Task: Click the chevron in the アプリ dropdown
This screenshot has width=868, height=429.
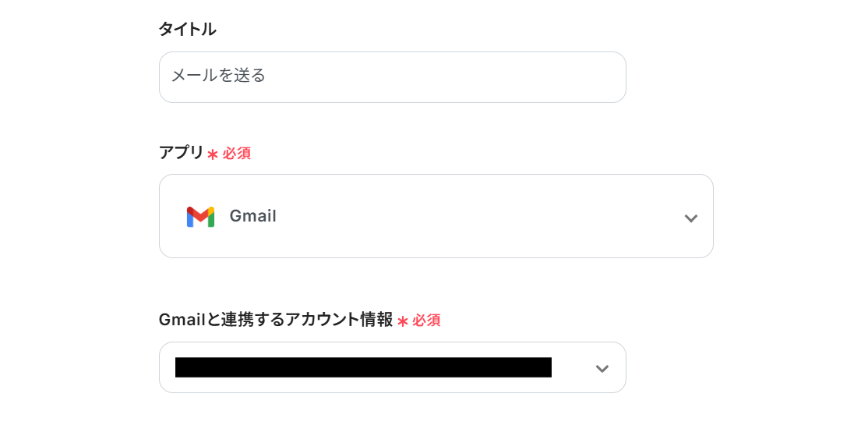Action: point(690,218)
